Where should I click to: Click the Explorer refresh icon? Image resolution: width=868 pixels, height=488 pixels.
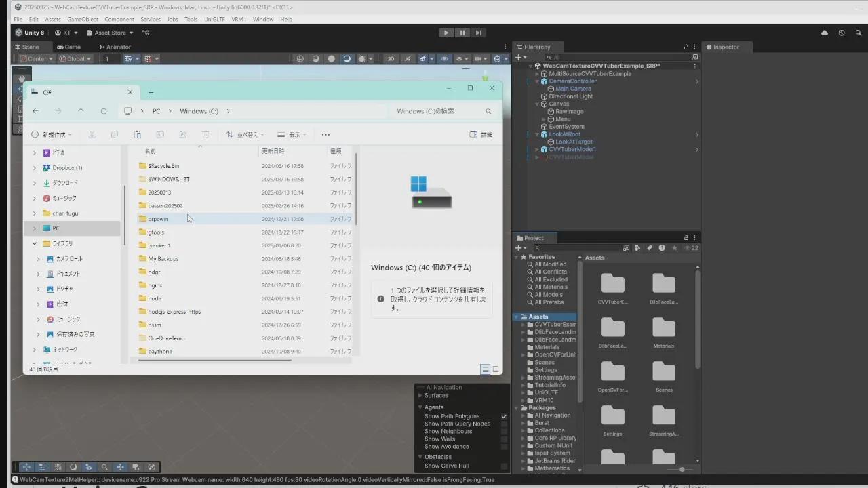tap(104, 111)
